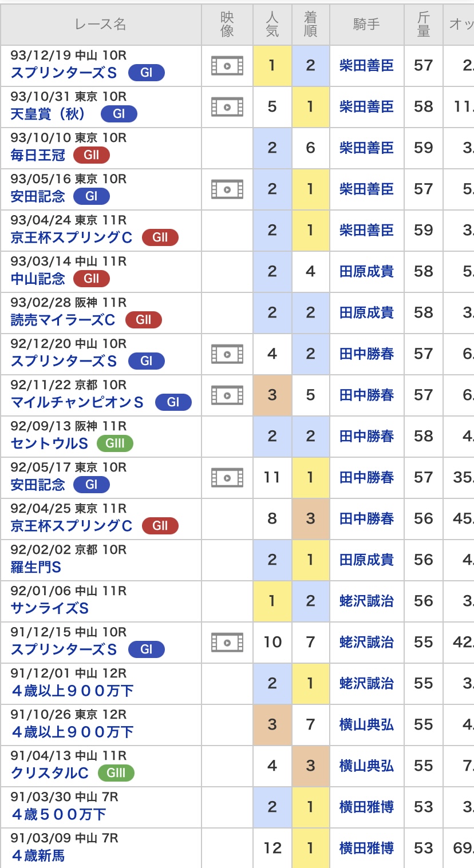Play video for マイルチャンピオンS race
The height and width of the screenshot is (868, 474).
coord(227,395)
